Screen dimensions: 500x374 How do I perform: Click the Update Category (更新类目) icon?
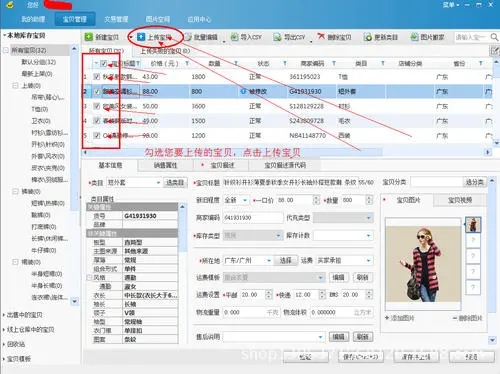pyautogui.click(x=368, y=37)
